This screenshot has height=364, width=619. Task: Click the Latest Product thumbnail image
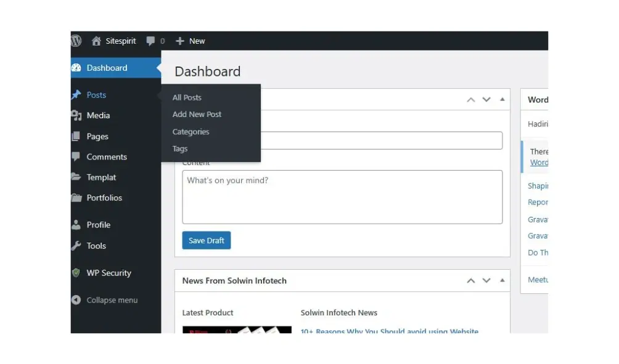[x=237, y=330]
